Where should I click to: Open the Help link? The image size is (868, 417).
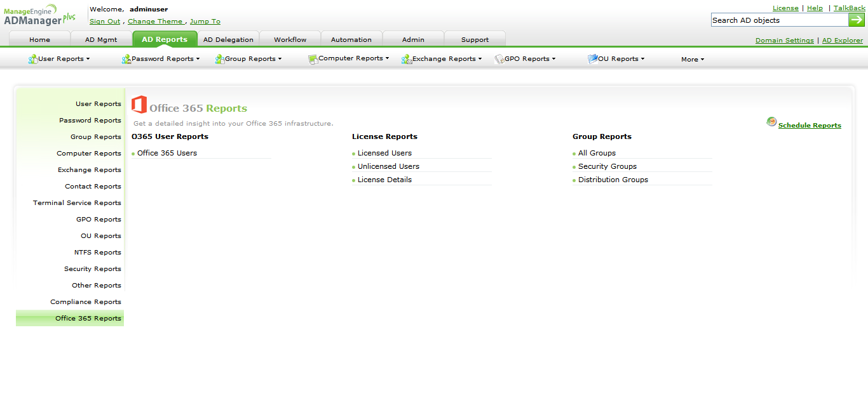(x=815, y=8)
